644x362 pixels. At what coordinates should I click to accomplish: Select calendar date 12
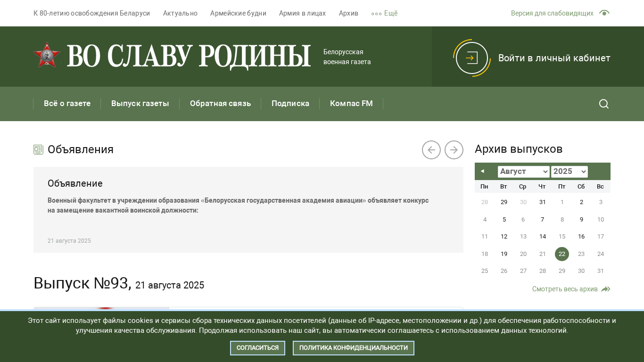(504, 237)
